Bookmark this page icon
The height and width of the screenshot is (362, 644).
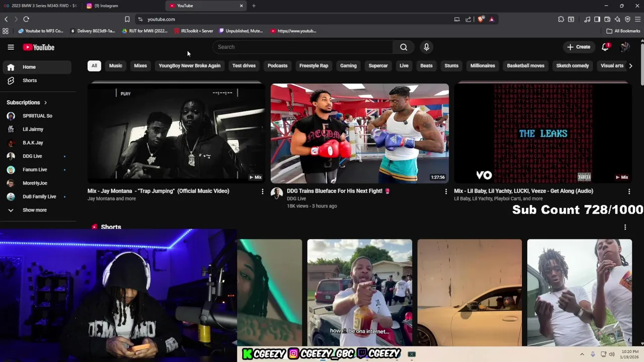coord(127,19)
